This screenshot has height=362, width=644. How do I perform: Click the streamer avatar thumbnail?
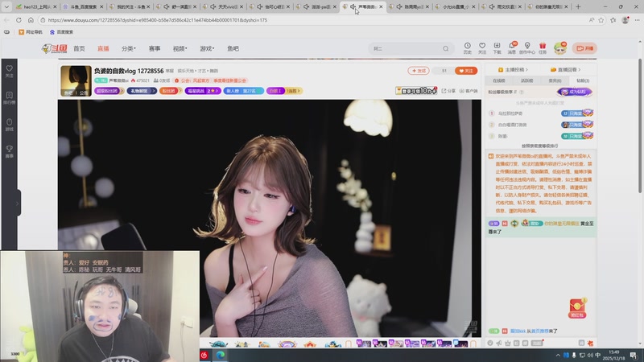76,81
